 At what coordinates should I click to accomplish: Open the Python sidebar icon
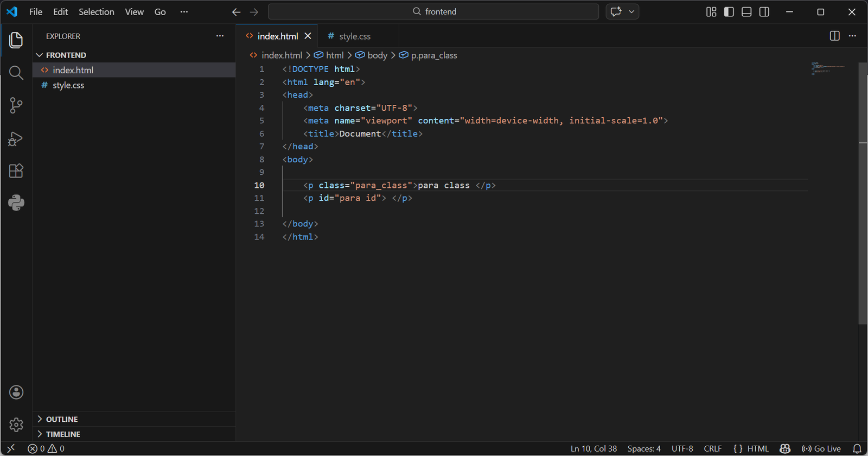pyautogui.click(x=16, y=203)
